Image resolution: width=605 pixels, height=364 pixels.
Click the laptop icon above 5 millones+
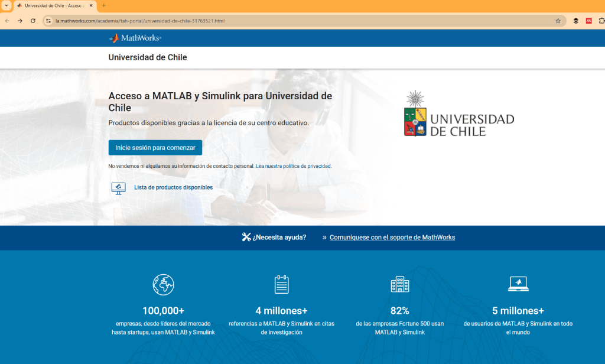[x=518, y=284]
